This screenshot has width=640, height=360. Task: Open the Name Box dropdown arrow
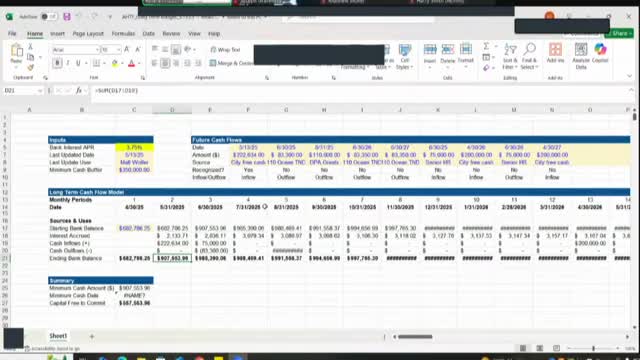(x=40, y=91)
